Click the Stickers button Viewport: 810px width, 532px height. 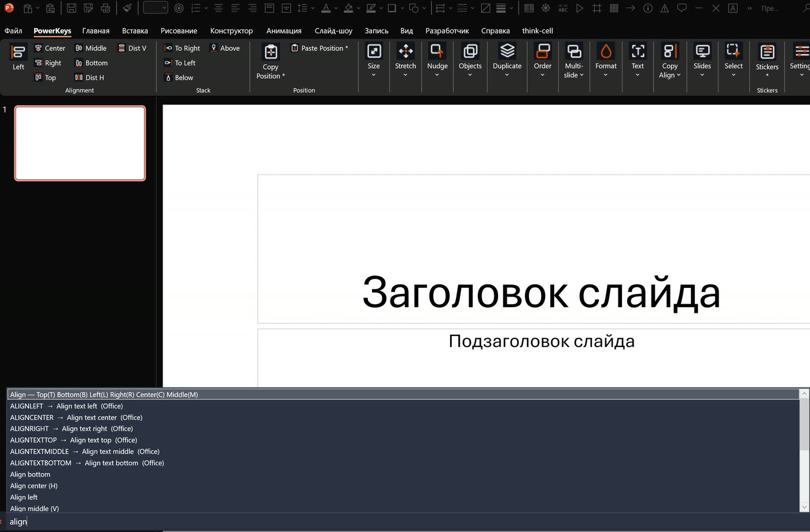coord(767,61)
